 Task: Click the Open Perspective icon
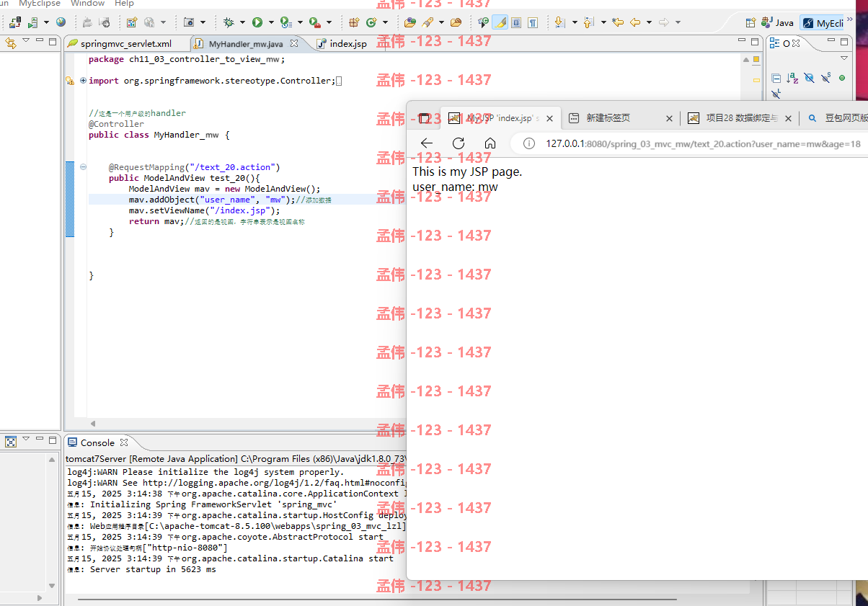pos(750,22)
